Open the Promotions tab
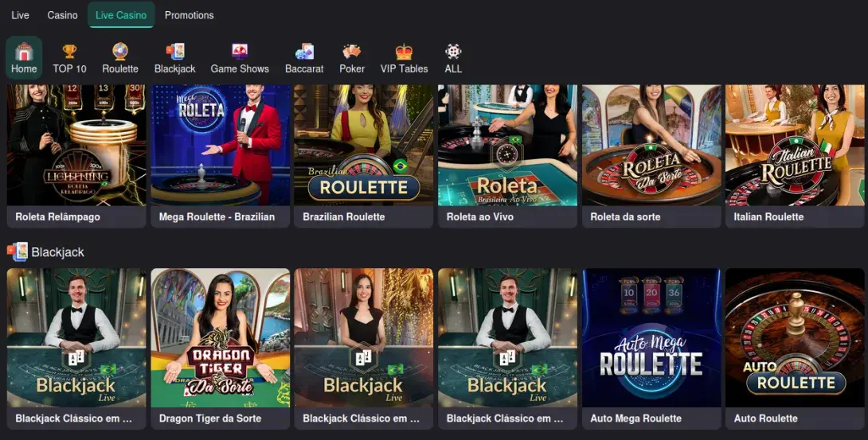The image size is (868, 440). point(190,15)
